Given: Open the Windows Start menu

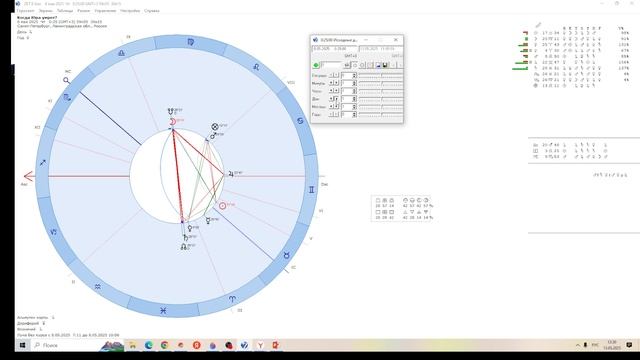Looking at the screenshot, I should click(22, 345).
